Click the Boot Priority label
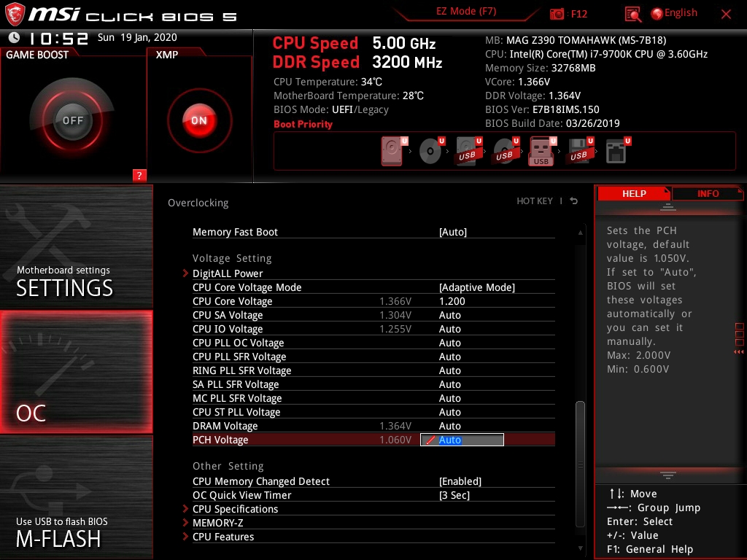This screenshot has height=560, width=747. coord(303,124)
